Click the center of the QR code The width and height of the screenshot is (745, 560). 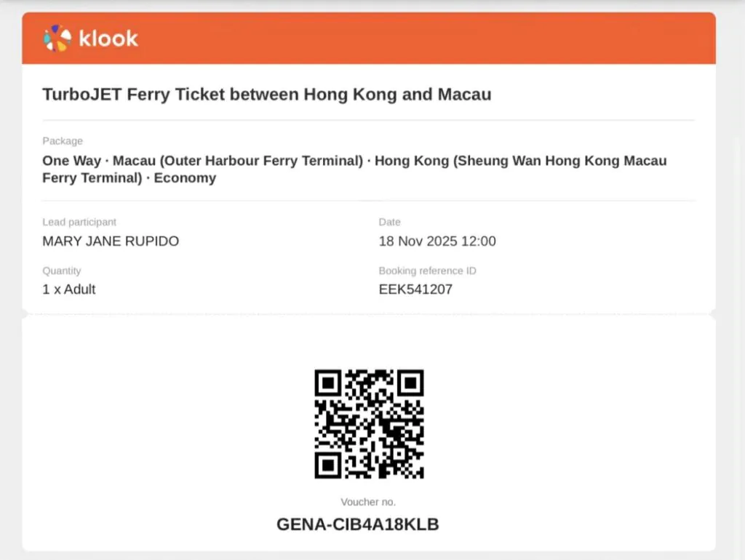point(369,424)
